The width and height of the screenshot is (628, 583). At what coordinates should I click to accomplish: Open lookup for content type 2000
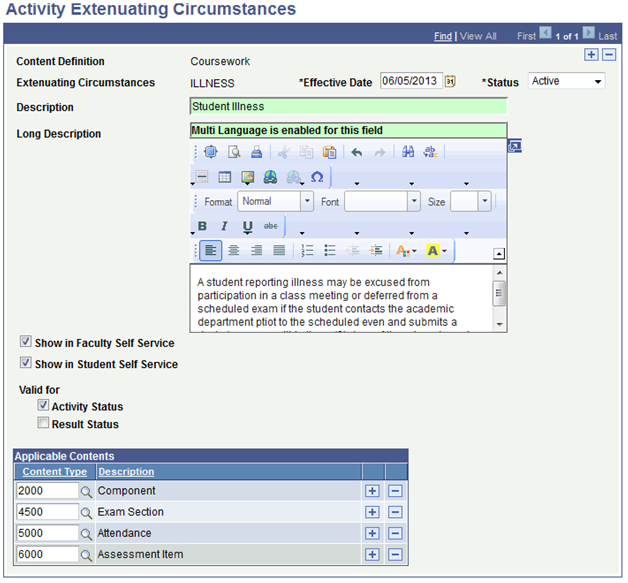tap(87, 491)
